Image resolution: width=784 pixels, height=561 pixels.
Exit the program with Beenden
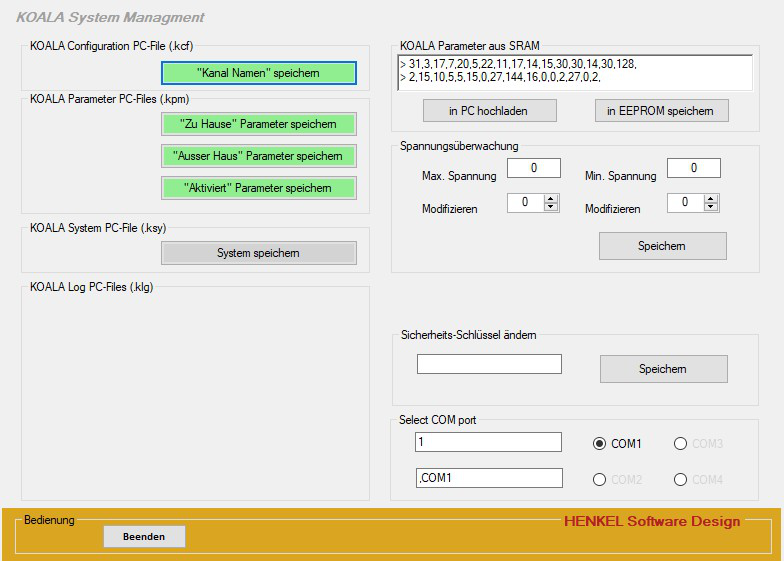tap(144, 537)
